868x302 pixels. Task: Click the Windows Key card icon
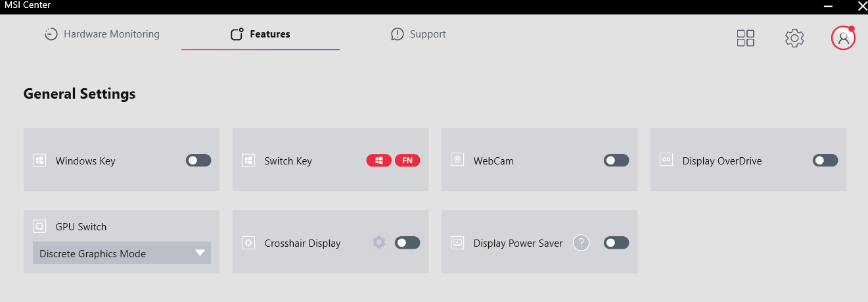(39, 161)
